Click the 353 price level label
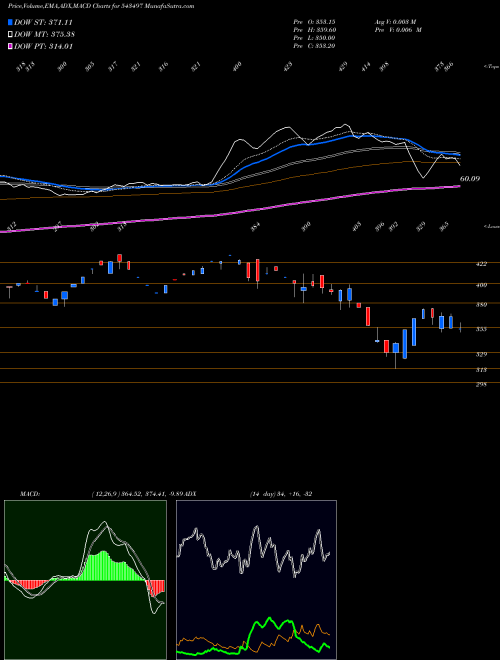This screenshot has width=500, height=660. coord(481,329)
